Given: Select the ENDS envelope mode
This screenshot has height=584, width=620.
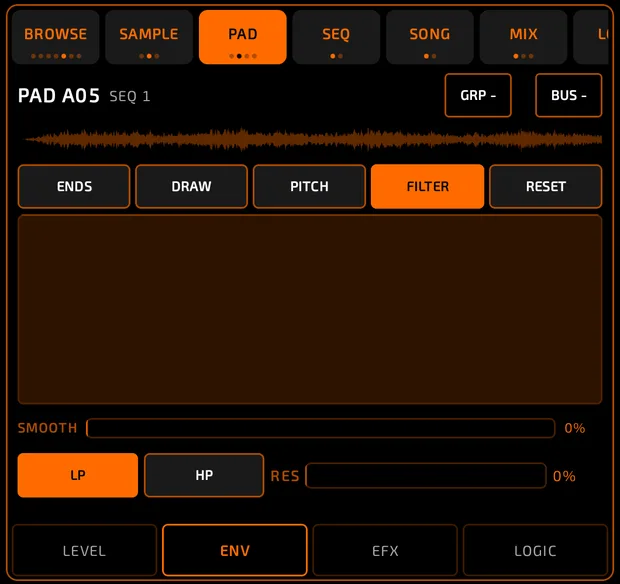Looking at the screenshot, I should (x=74, y=186).
